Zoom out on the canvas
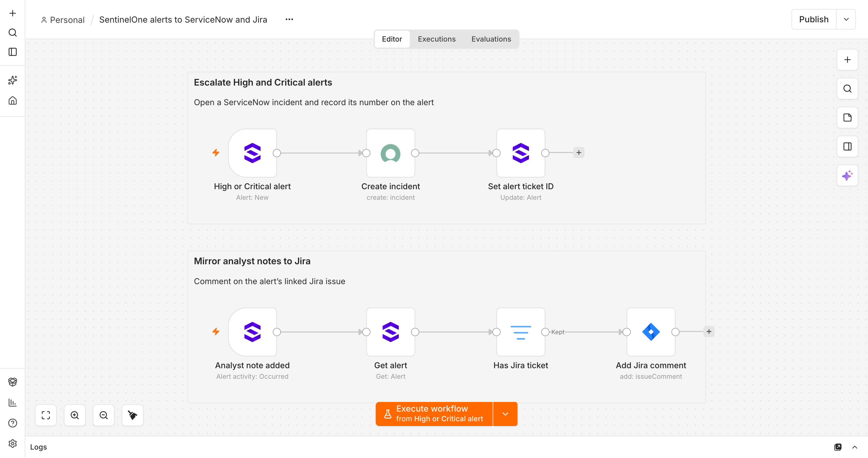The width and height of the screenshot is (868, 458). point(104,415)
